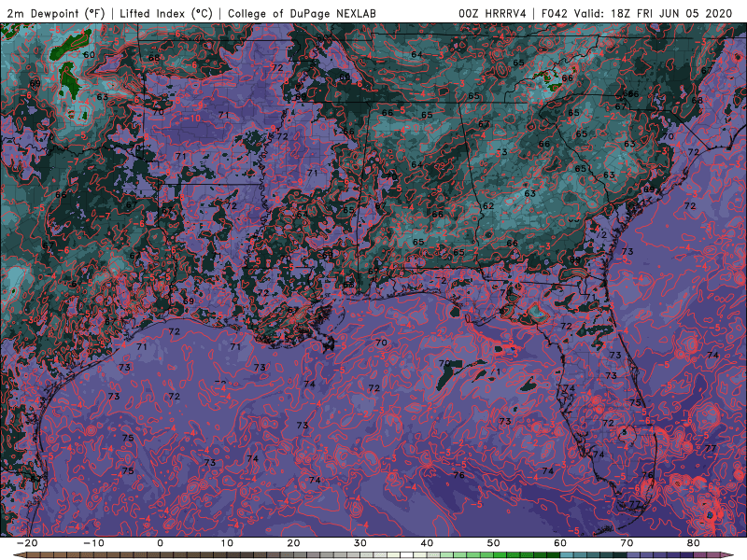Click the 'College of DuPage NEXLAB' label
The image size is (747, 560).
point(302,13)
